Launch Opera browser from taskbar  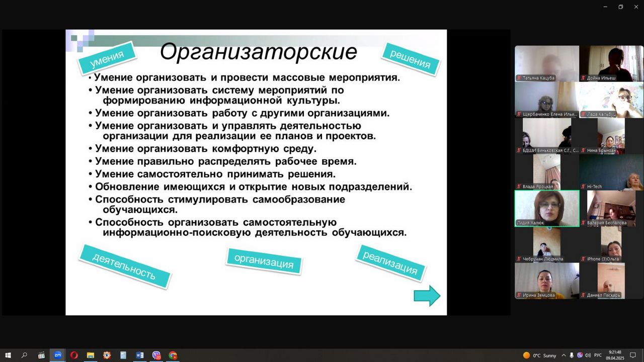74,355
